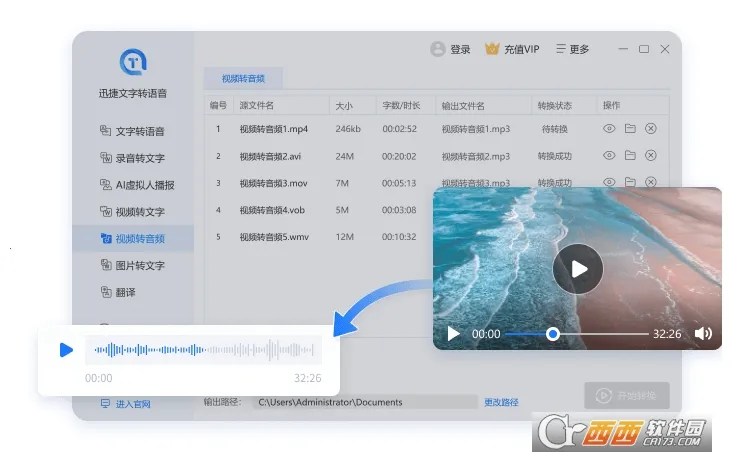Open AI虚拟人播报 feature
This screenshot has height=462, width=732.
click(x=137, y=185)
